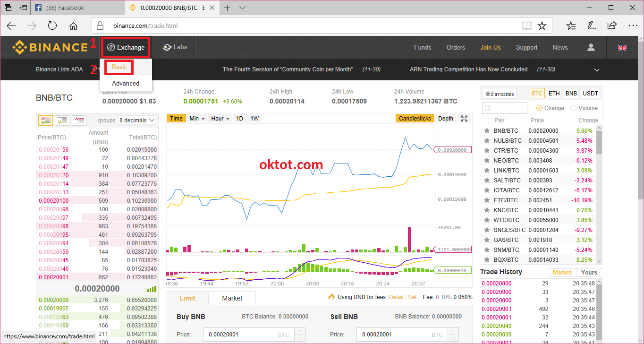Image resolution: width=644 pixels, height=344 pixels.
Task: Click the UK flag language icon
Action: [x=622, y=47]
